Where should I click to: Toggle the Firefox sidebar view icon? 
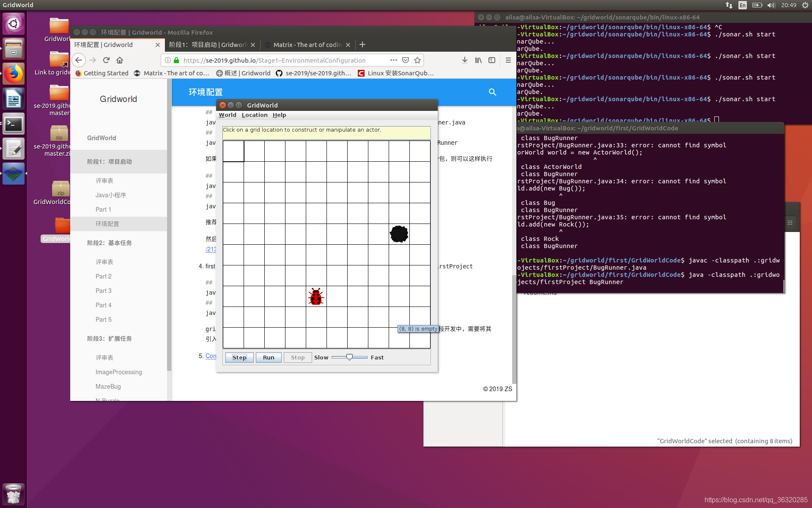pyautogui.click(x=491, y=60)
